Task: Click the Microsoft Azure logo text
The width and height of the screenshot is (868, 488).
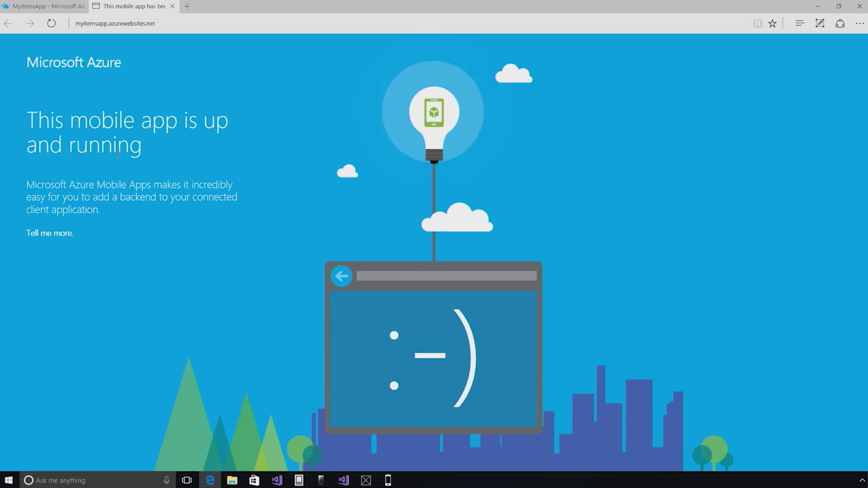Action: point(73,62)
